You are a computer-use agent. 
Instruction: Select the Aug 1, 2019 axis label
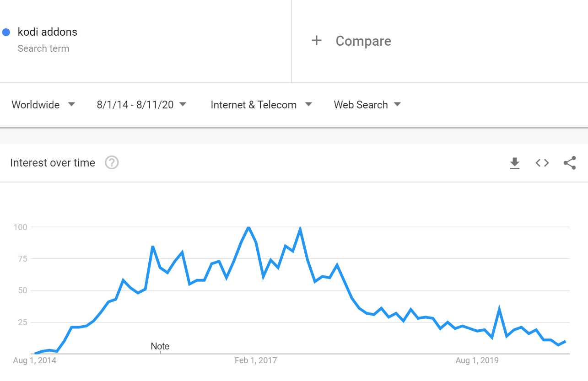point(477,360)
